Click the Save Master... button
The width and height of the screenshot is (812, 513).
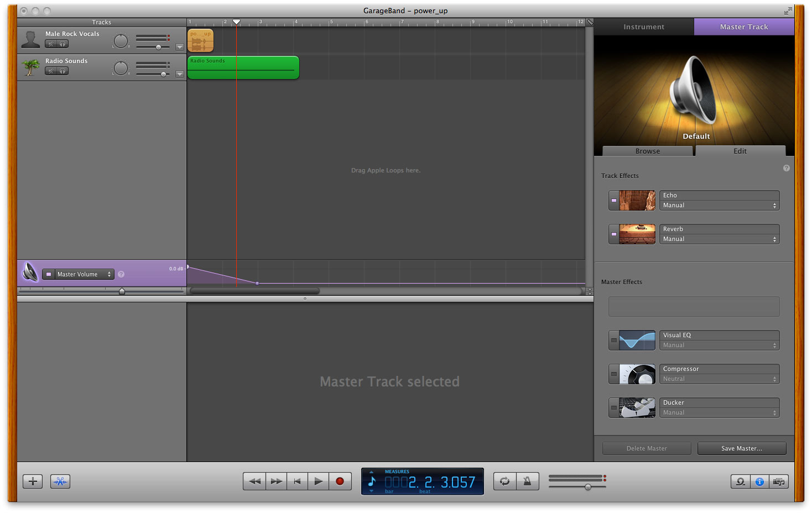(742, 448)
